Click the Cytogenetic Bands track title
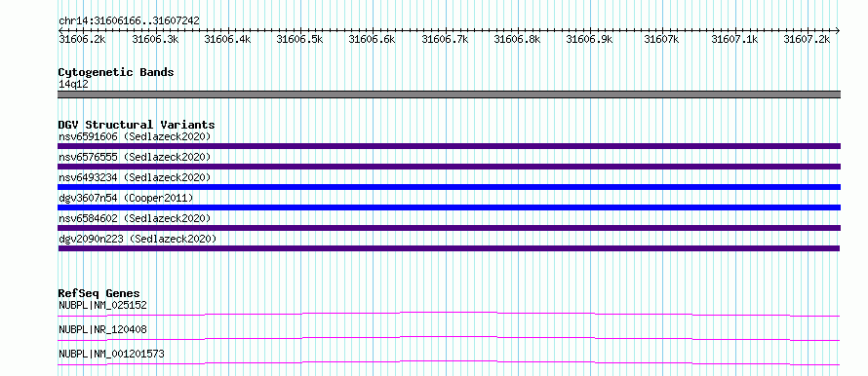Viewport: 868px width, 376px height. tap(116, 72)
